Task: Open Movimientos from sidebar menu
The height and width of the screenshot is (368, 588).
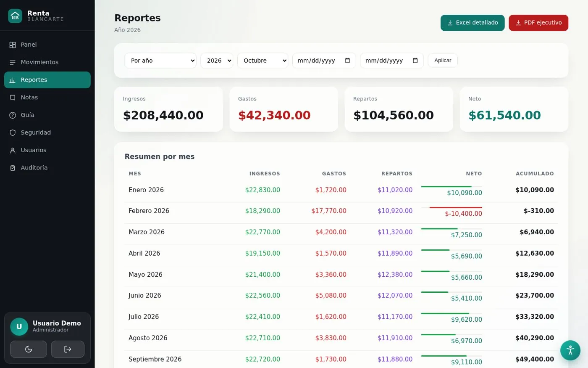Action: [x=47, y=63]
